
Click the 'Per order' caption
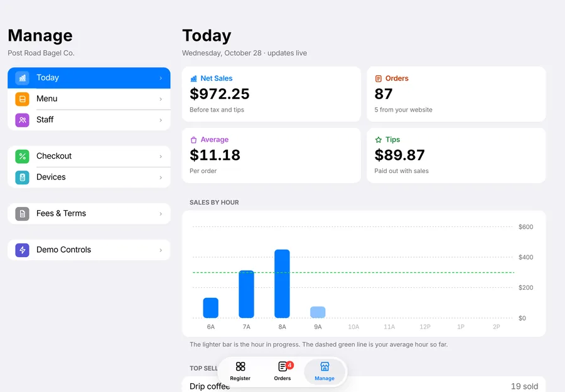click(203, 171)
